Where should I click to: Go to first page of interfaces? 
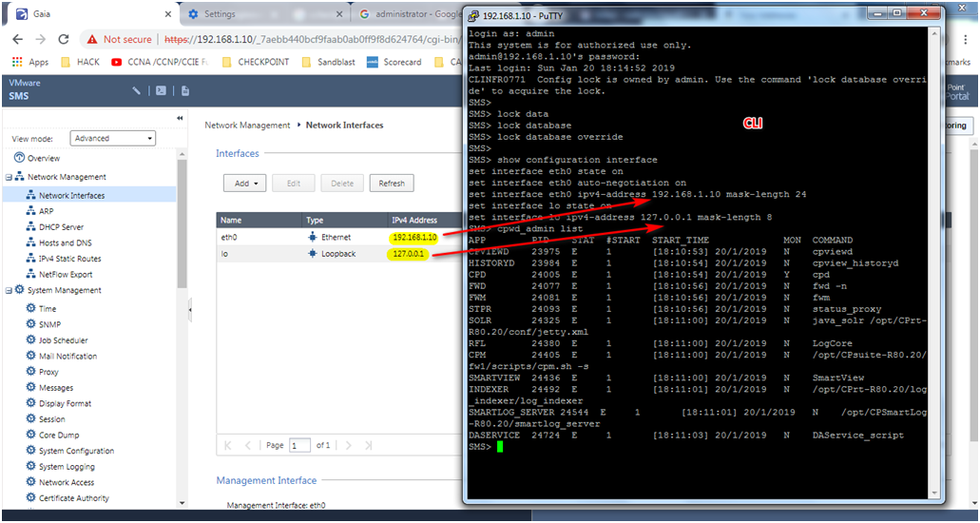click(228, 445)
